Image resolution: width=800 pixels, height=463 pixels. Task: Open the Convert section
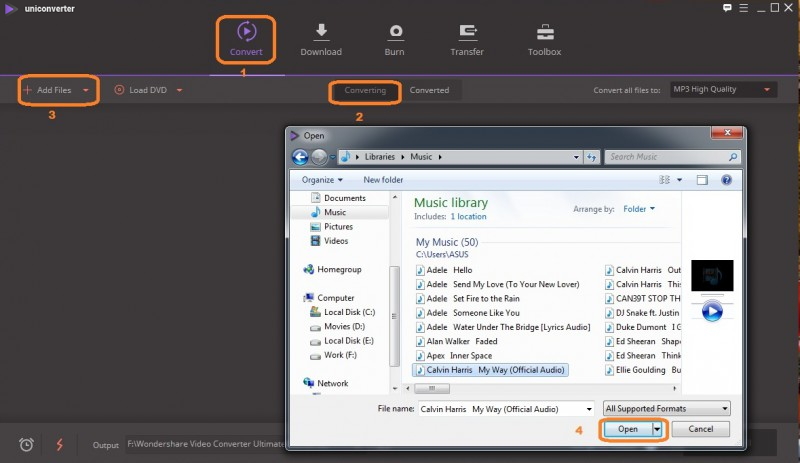click(246, 40)
